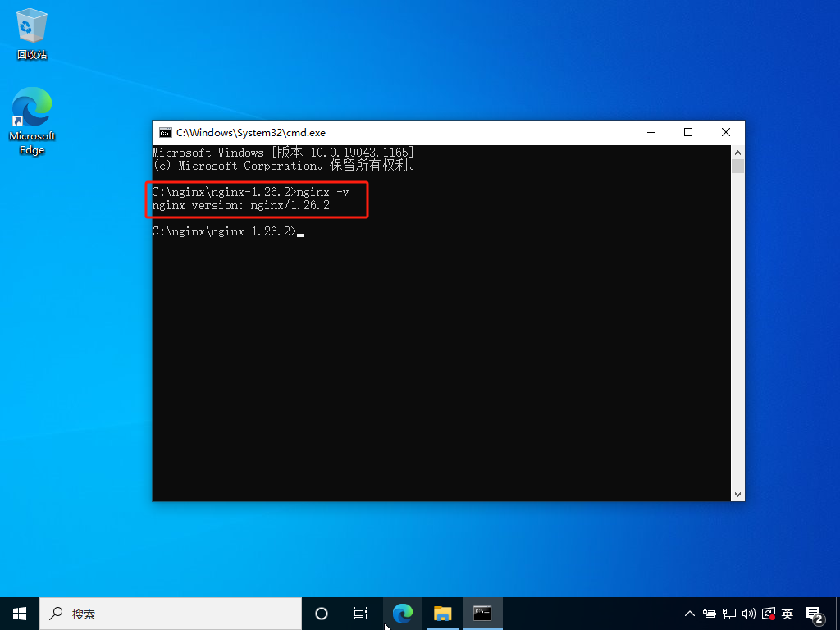Open Task View from the taskbar

tap(361, 614)
